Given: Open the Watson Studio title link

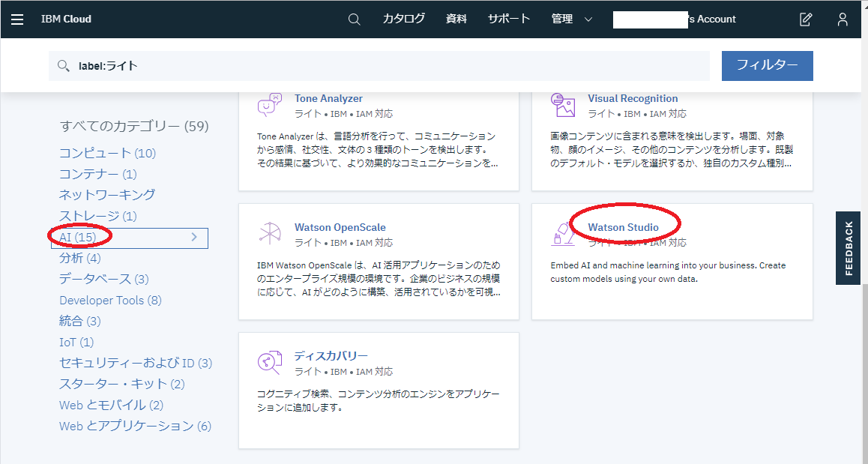Looking at the screenshot, I should (x=624, y=228).
